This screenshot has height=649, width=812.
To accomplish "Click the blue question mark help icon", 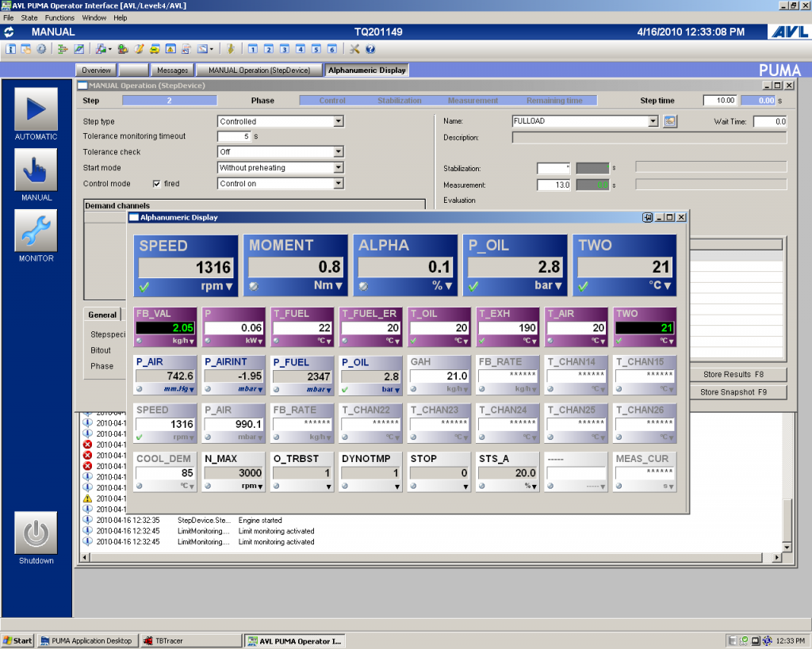I will click(x=370, y=49).
